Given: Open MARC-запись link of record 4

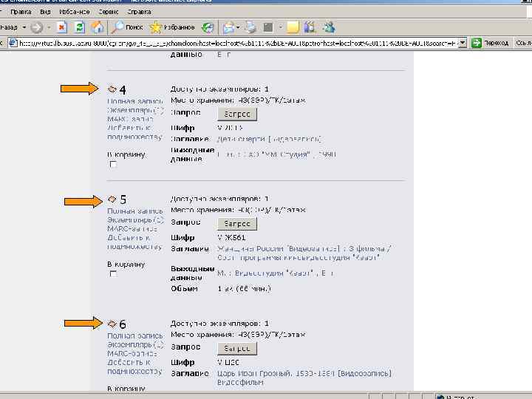Looking at the screenshot, I should (130, 119).
